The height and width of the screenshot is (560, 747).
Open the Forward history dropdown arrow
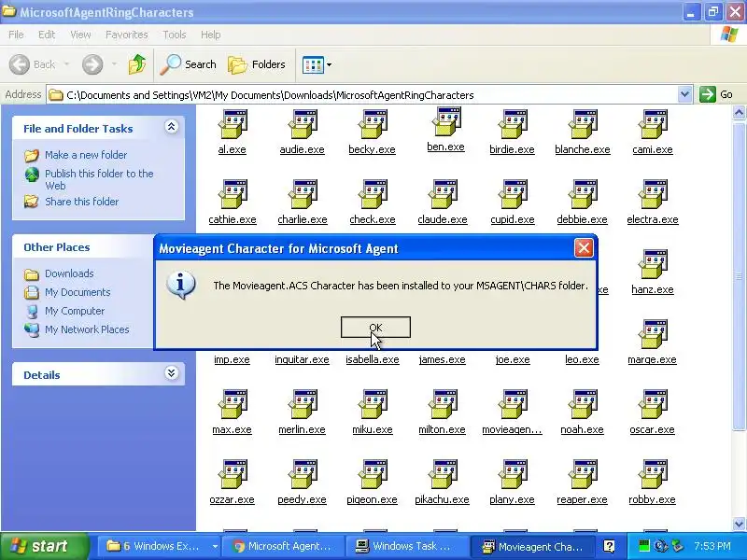pos(114,64)
